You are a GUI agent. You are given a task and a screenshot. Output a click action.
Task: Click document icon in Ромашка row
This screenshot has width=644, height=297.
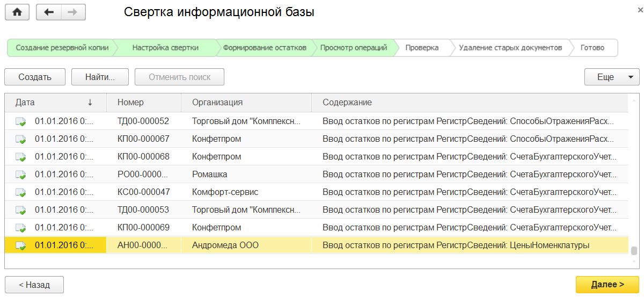[x=21, y=175]
